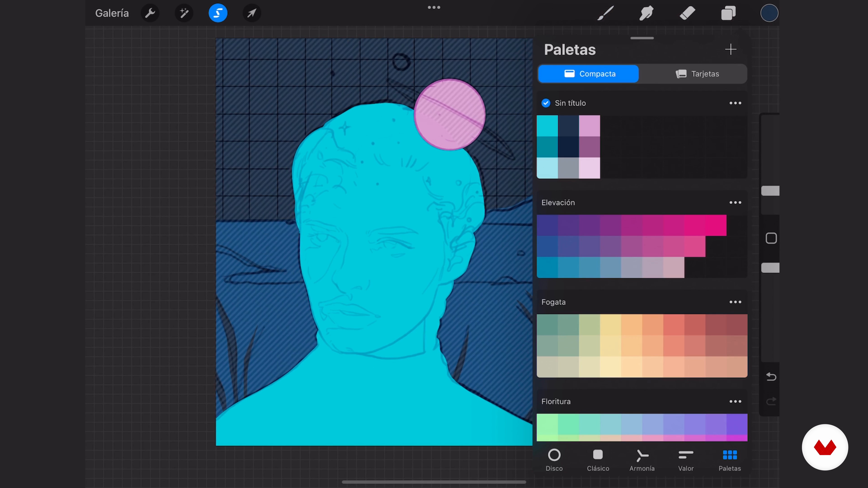
Task: Tap the sidebar modify square button
Action: [771, 238]
